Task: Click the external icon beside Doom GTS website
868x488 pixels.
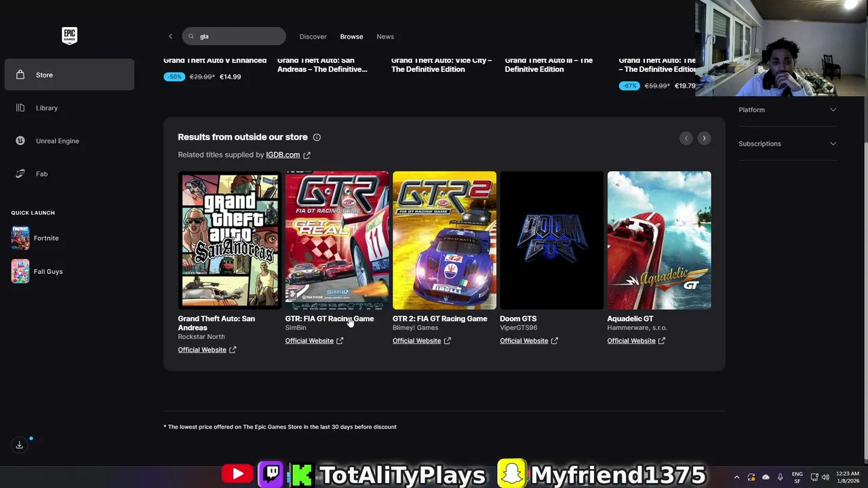Action: pyautogui.click(x=555, y=341)
